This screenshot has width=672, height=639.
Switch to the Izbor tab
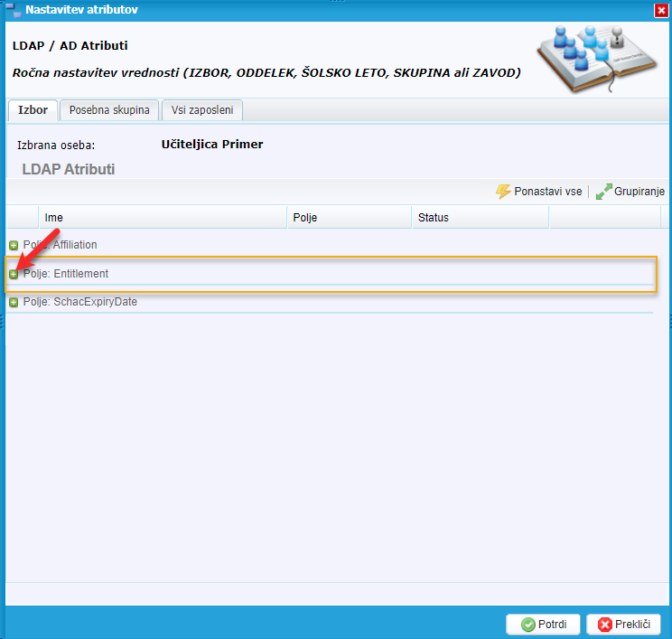[x=33, y=110]
